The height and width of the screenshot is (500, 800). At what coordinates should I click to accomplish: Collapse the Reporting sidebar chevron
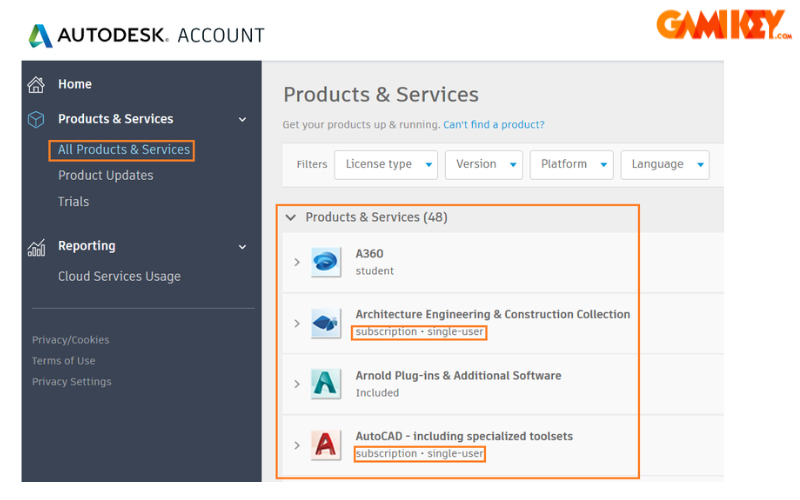(242, 247)
